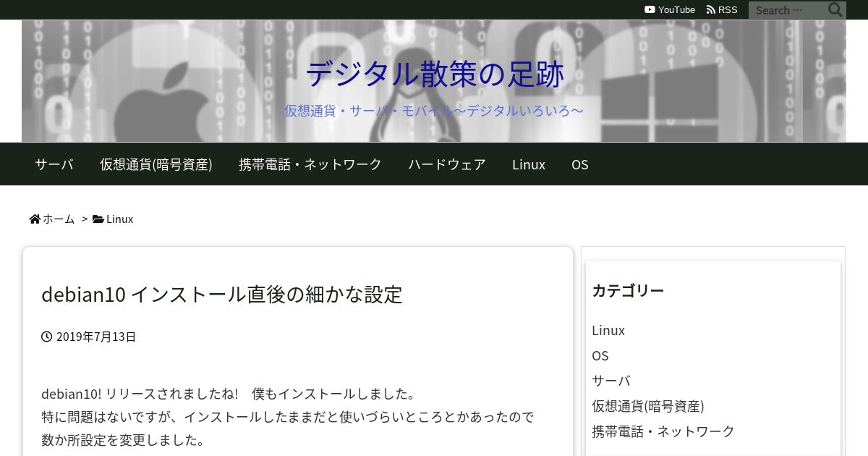Open the Linux category in sidebar
Screen dimensions: 868x456
point(608,330)
